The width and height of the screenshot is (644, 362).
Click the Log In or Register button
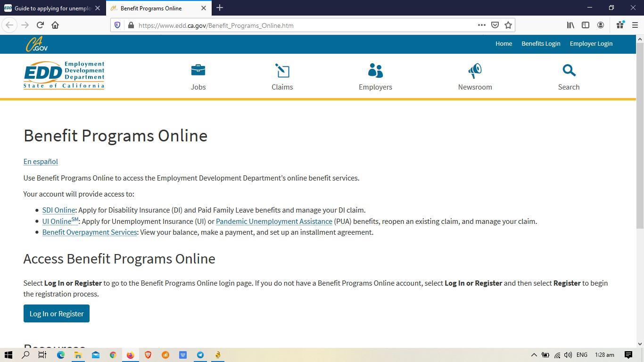57,313
